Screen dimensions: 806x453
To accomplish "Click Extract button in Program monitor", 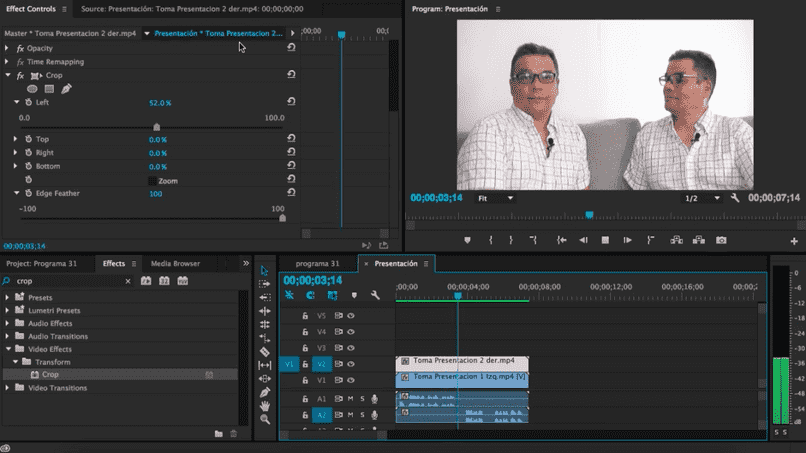I will [699, 240].
